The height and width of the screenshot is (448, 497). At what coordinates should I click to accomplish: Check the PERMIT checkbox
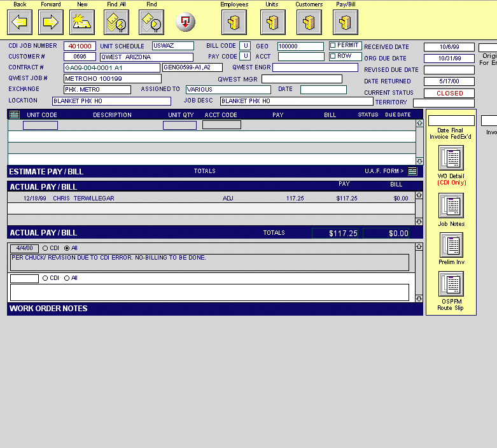point(332,45)
